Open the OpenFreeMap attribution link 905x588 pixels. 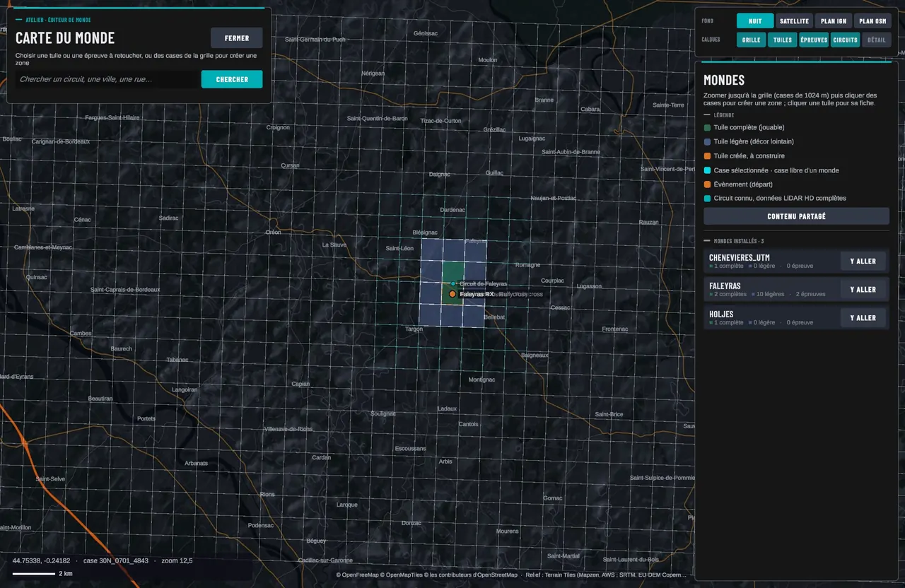tap(360, 575)
